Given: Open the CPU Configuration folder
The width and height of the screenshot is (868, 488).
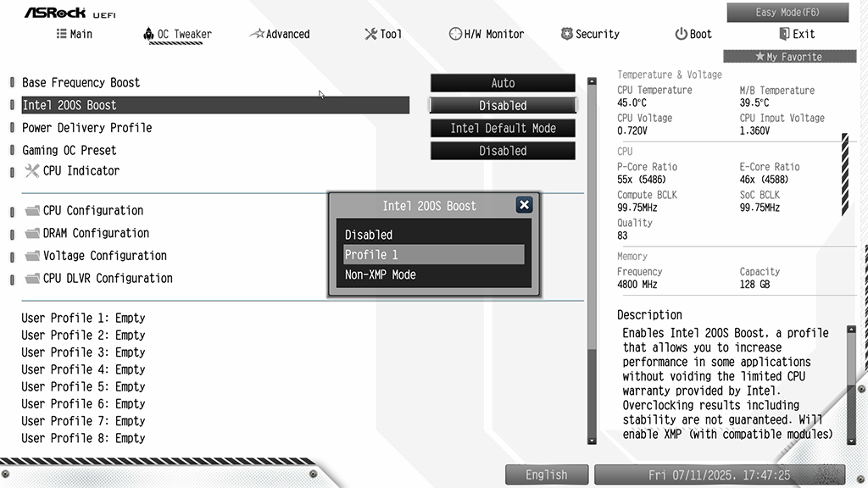Looking at the screenshot, I should pos(84,211).
